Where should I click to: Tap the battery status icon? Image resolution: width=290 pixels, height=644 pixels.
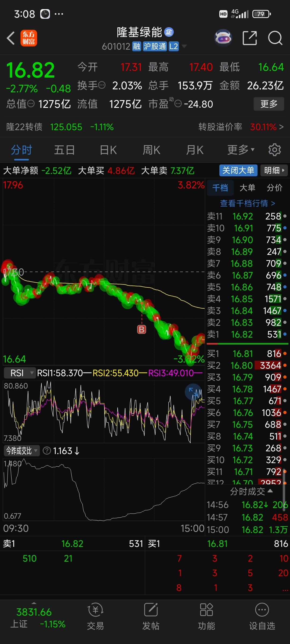tap(261, 14)
